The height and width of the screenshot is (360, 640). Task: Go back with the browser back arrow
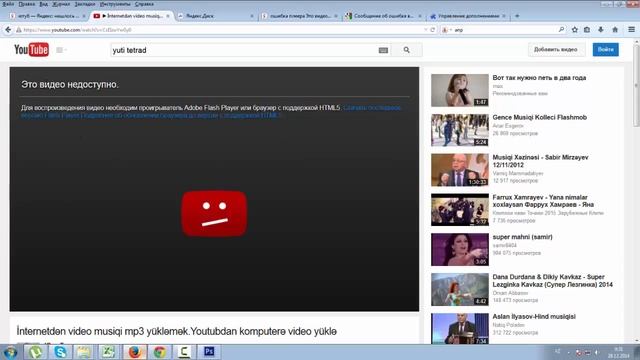pyautogui.click(x=8, y=30)
